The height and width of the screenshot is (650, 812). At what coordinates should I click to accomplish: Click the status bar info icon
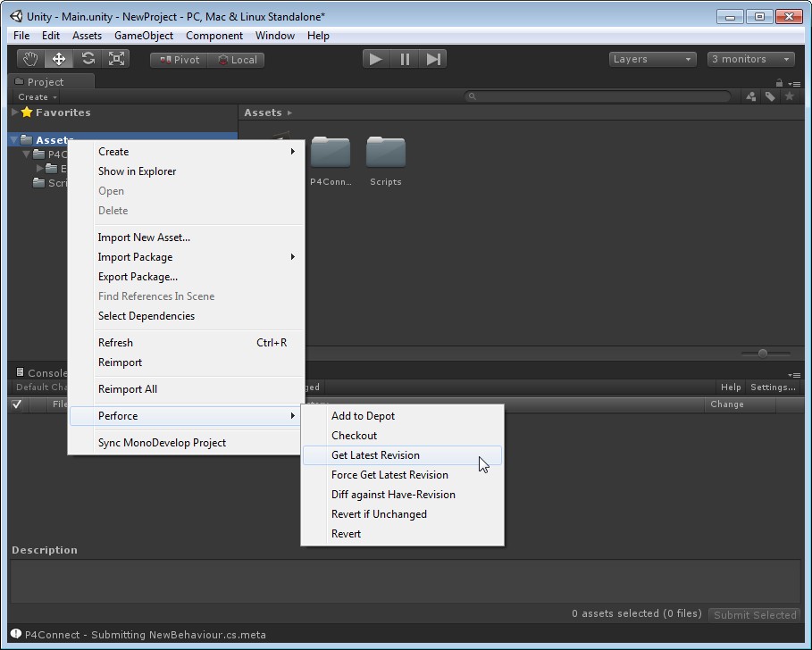pos(16,634)
